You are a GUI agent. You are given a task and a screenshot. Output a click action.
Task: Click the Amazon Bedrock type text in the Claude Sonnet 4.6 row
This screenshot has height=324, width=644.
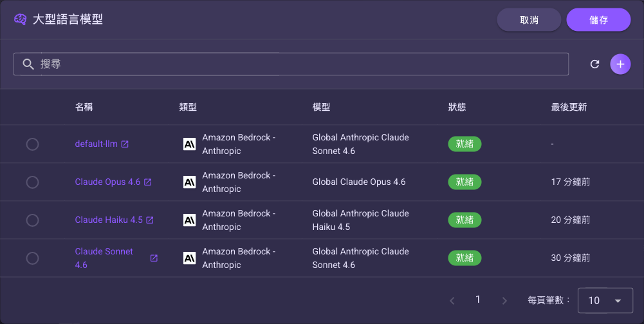[x=239, y=258]
